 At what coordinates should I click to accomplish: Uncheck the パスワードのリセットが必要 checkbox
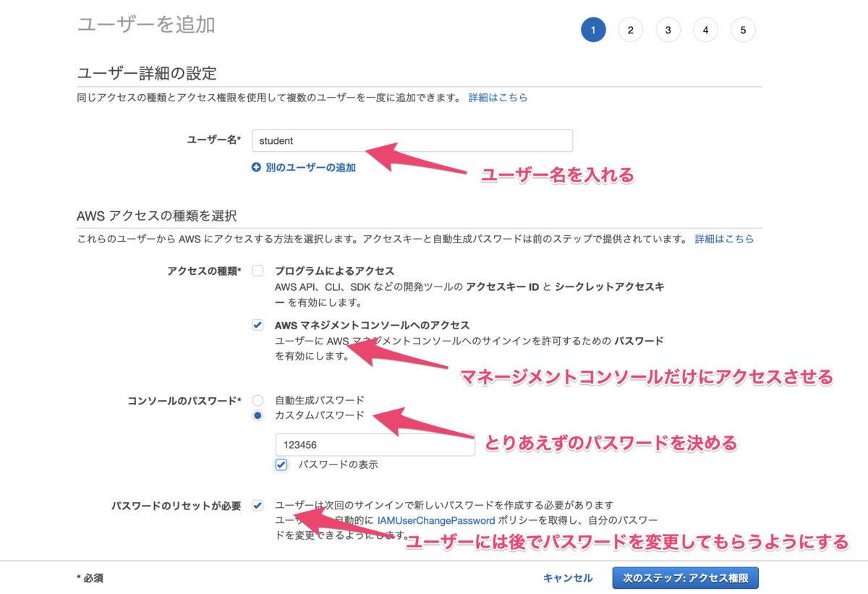(258, 505)
